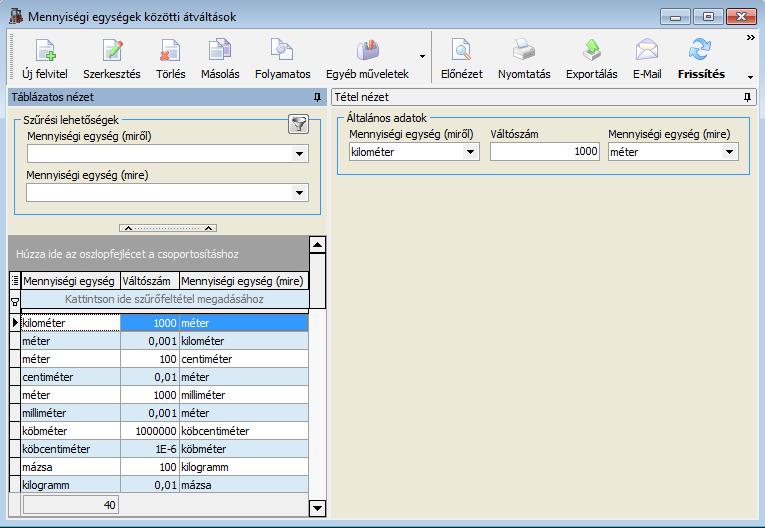Open Egyéb műveletek toolbar icon
The height and width of the screenshot is (528, 765).
click(367, 51)
